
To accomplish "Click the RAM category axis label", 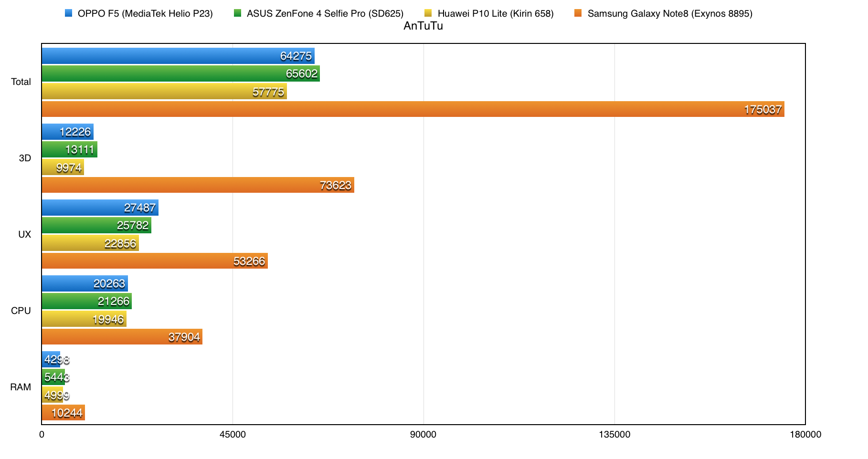I will pos(21,387).
